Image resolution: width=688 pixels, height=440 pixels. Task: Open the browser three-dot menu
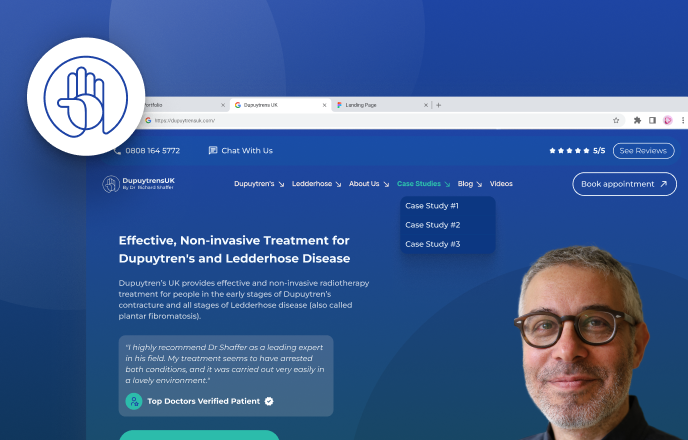click(x=683, y=120)
